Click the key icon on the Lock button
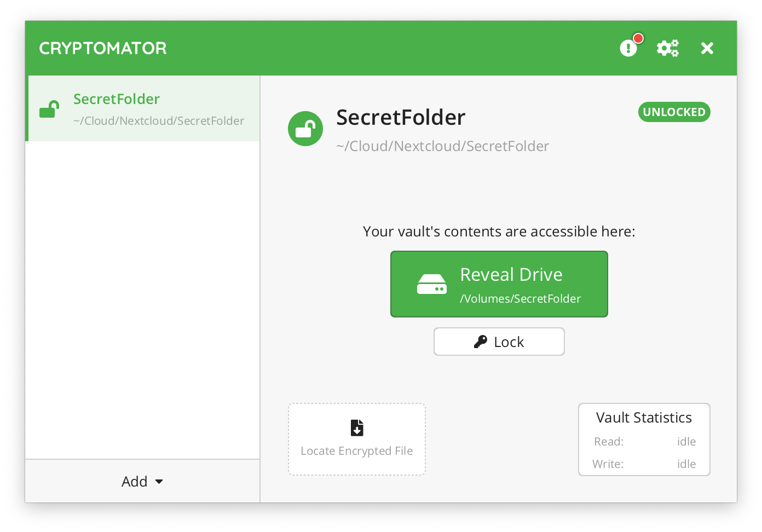 coord(481,342)
